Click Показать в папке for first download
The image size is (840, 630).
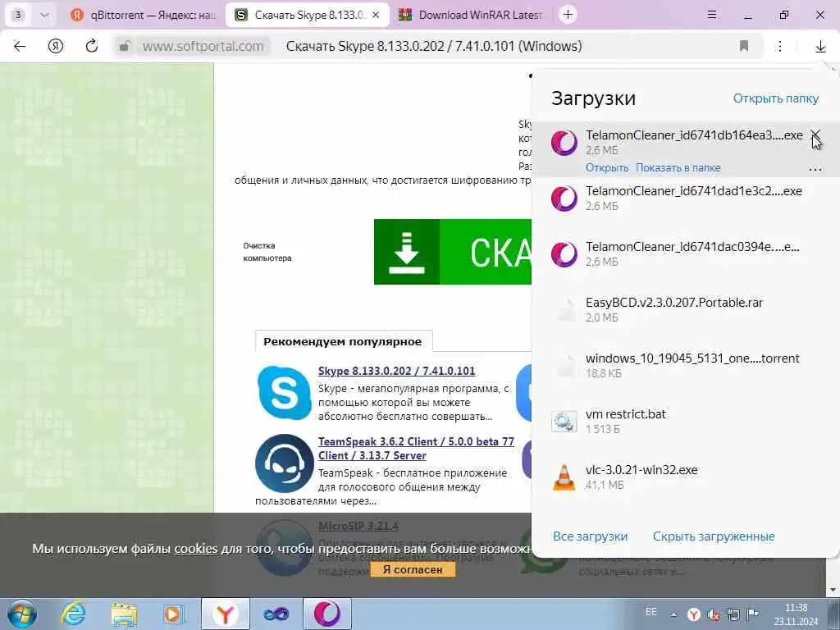(678, 167)
